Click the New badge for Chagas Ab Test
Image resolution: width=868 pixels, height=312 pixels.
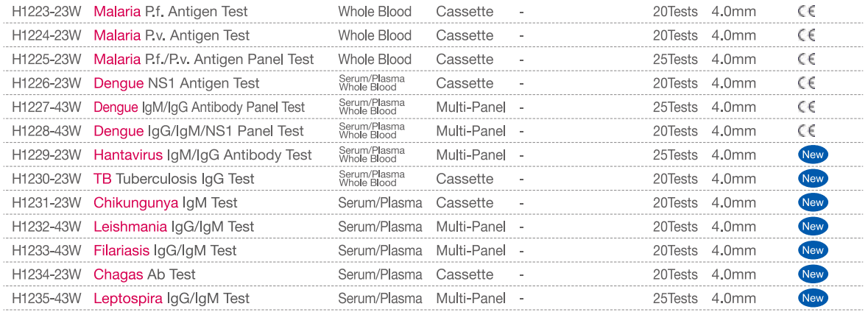812,274
